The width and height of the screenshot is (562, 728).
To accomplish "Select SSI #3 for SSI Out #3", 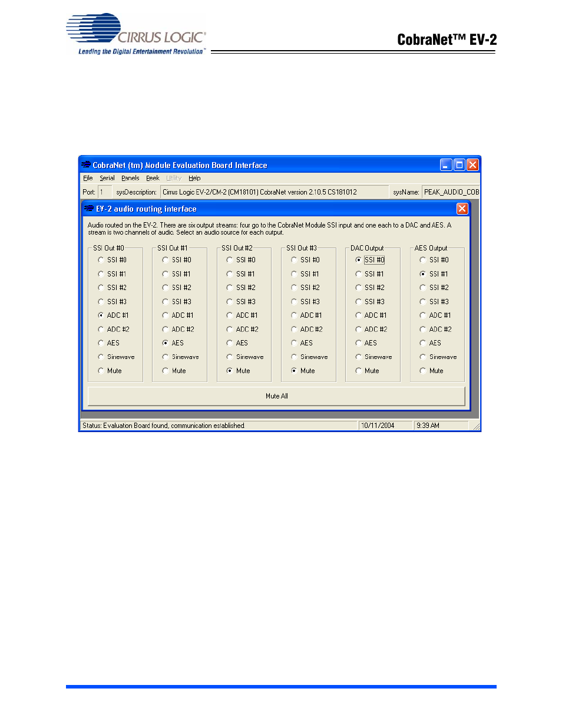I will 294,302.
